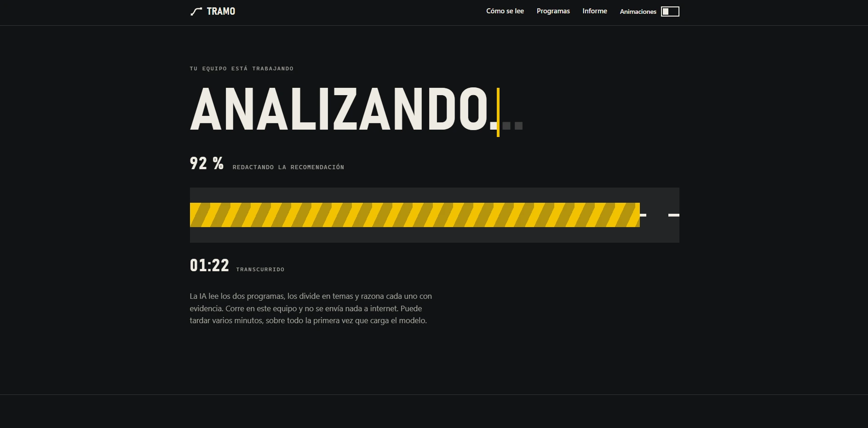Open the TRAMO home link text

pyautogui.click(x=221, y=11)
